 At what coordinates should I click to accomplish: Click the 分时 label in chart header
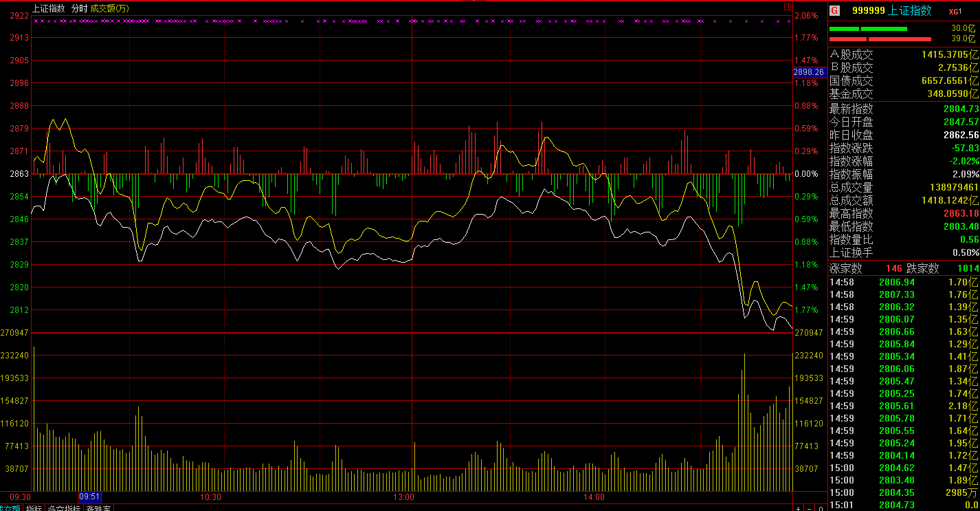[x=79, y=8]
